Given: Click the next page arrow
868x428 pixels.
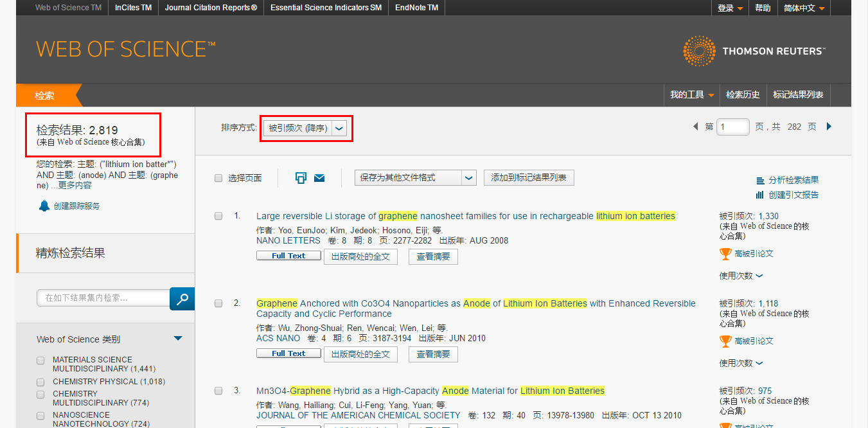Looking at the screenshot, I should point(829,127).
